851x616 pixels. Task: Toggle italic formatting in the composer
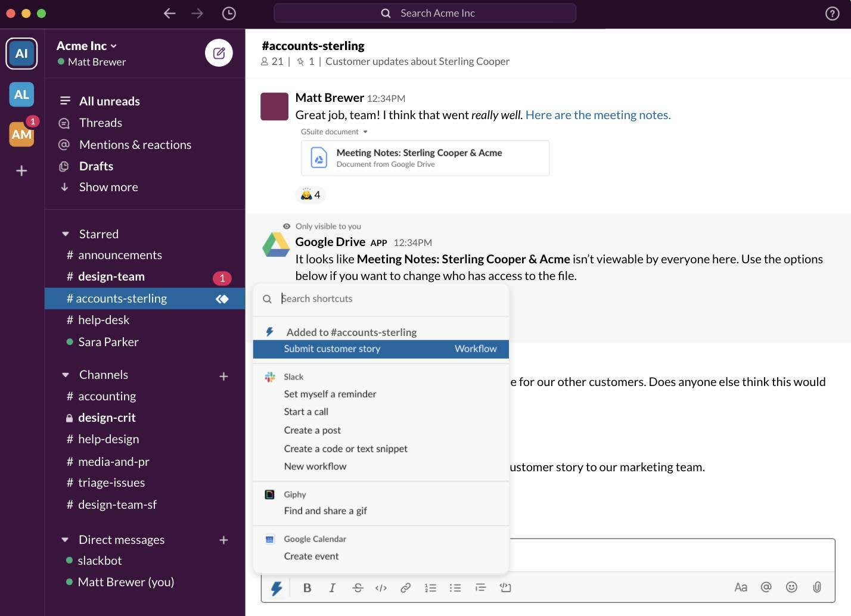332,587
